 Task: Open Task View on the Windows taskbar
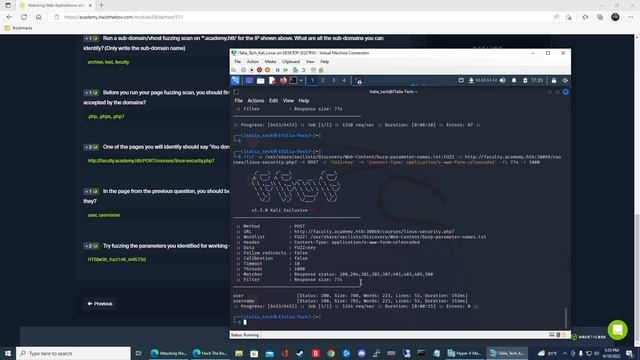138,353
